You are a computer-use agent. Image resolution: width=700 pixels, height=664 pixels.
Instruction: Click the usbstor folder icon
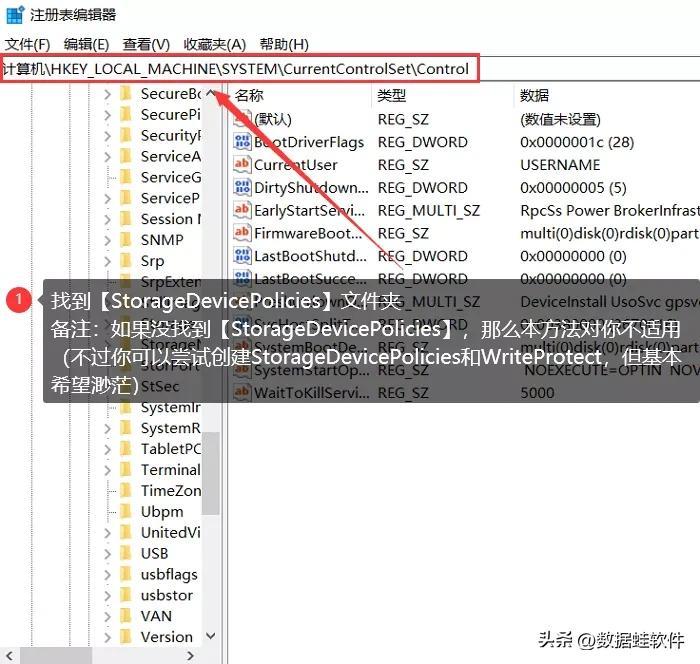[x=126, y=595]
